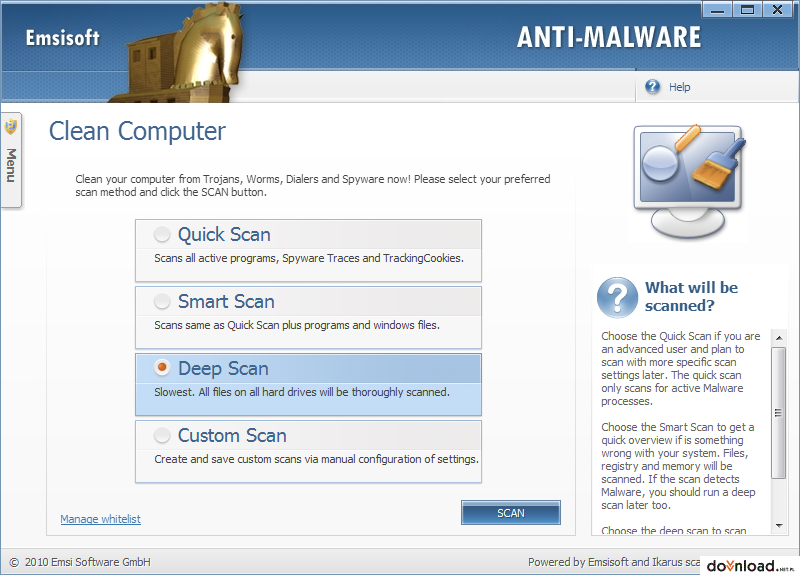The image size is (800, 575).
Task: Minimize the Anti-Malware window
Action: pos(717,10)
